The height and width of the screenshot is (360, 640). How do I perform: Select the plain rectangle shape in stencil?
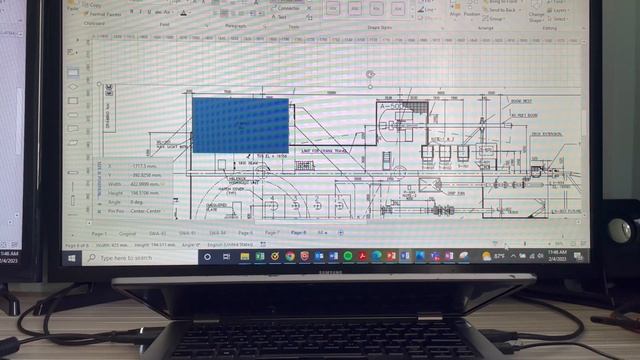(73, 100)
